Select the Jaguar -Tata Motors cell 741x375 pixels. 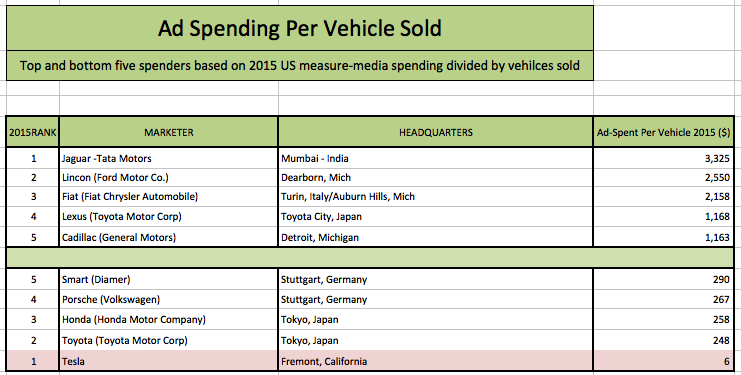click(169, 158)
